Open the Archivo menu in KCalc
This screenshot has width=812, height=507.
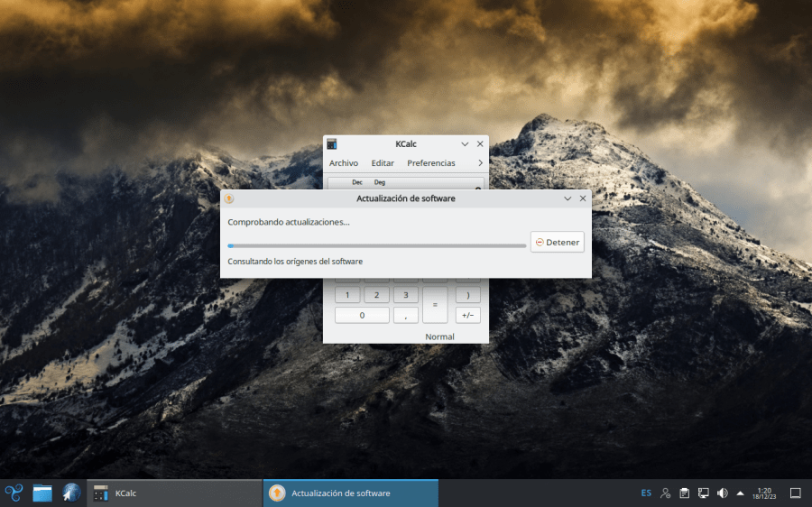pyautogui.click(x=343, y=163)
